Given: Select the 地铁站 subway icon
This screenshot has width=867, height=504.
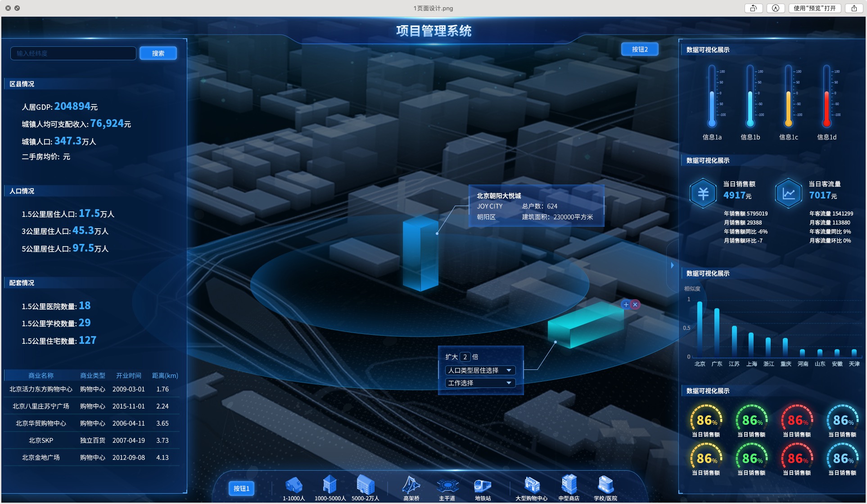Looking at the screenshot, I should 483,485.
